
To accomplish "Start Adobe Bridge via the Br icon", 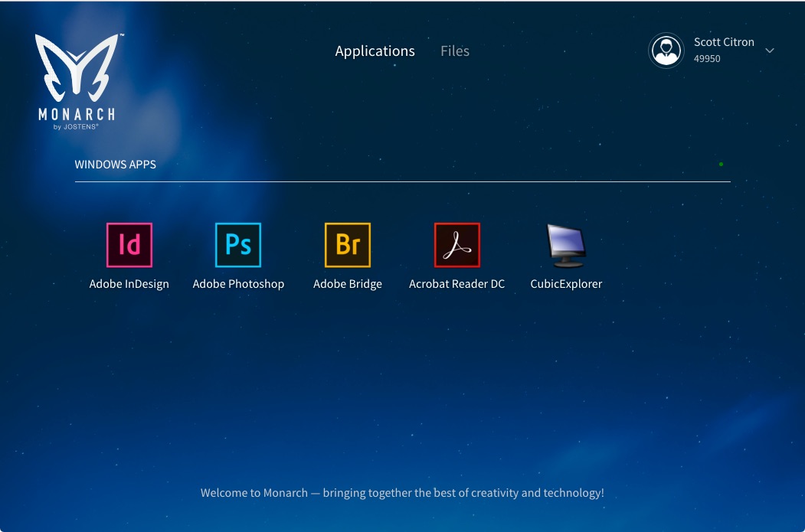I will click(x=348, y=245).
